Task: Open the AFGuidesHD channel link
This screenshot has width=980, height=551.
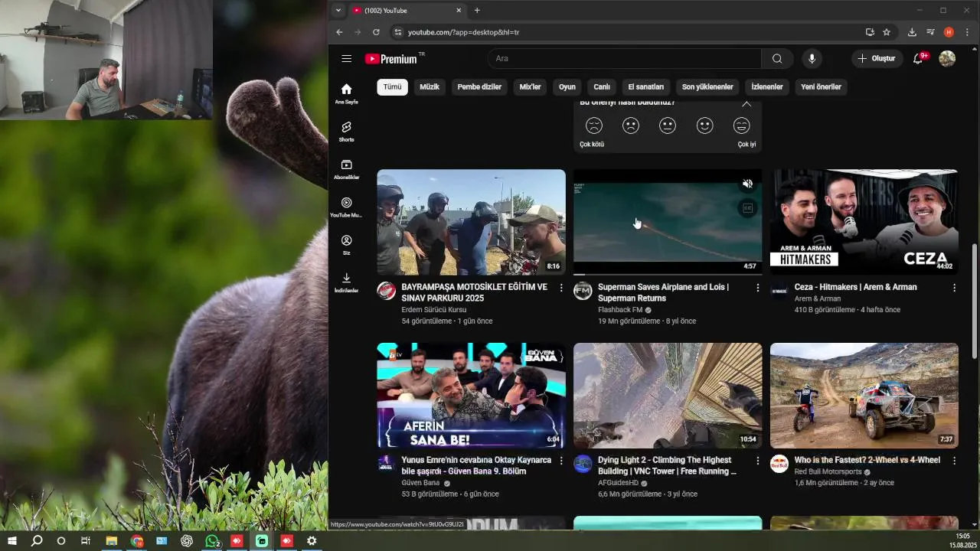Action: [618, 483]
